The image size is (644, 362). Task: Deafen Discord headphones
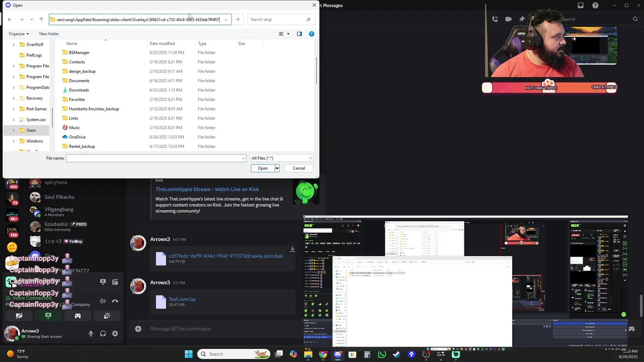(103, 333)
